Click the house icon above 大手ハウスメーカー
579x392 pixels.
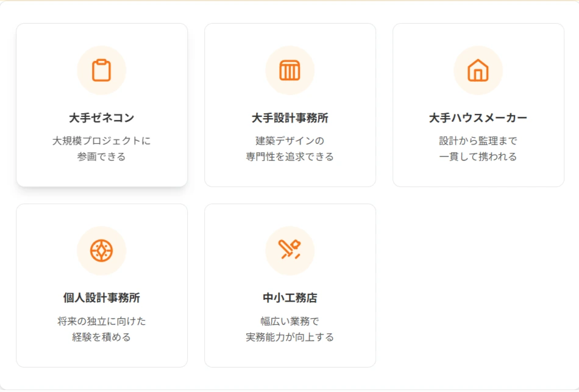[478, 70]
